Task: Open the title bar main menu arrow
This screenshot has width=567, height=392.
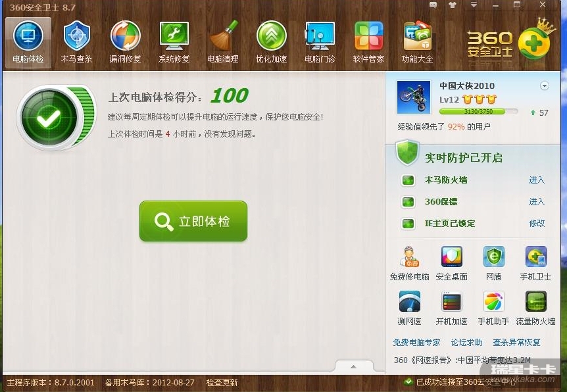Action: (x=474, y=5)
